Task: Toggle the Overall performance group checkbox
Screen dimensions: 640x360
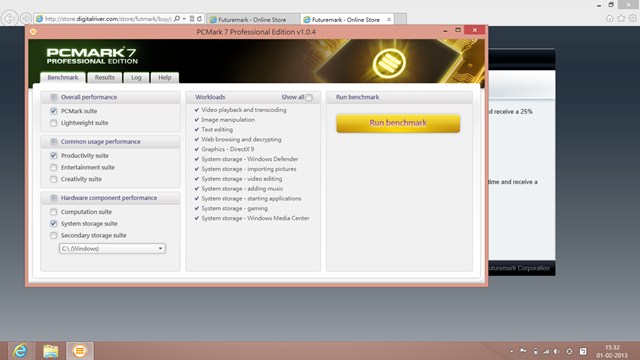Action: pos(53,97)
